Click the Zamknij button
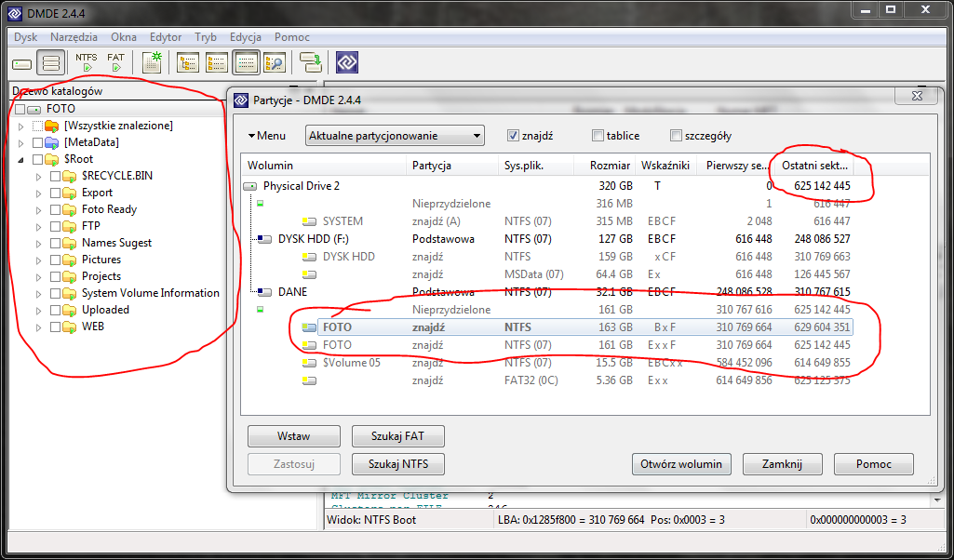This screenshot has width=954, height=560. click(x=782, y=464)
